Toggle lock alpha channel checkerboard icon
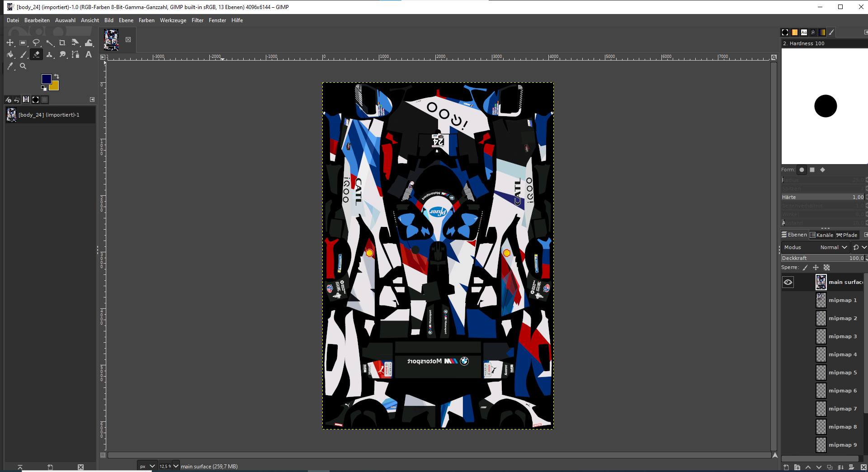The height and width of the screenshot is (472, 868). click(x=827, y=268)
